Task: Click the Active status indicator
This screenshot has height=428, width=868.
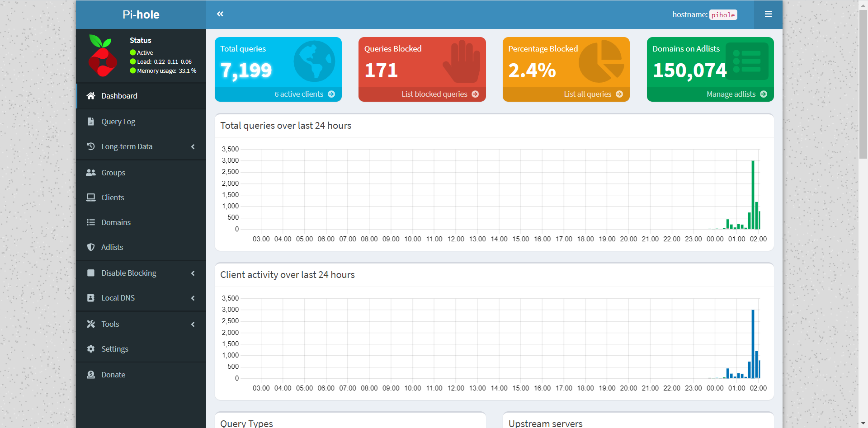Action: (x=142, y=53)
